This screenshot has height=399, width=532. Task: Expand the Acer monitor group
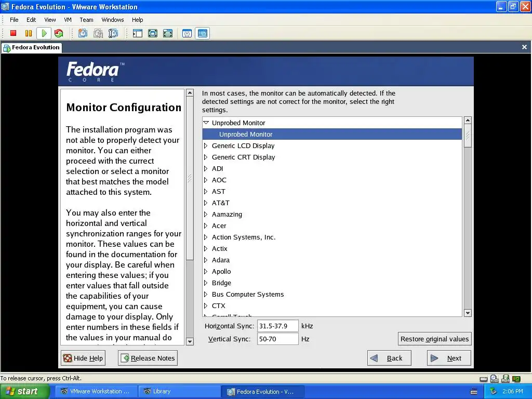tap(206, 225)
